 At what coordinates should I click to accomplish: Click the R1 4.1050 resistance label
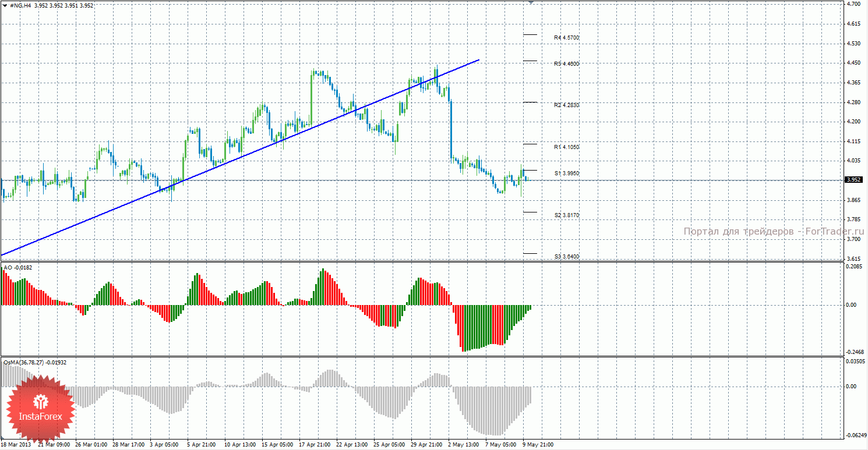[566, 147]
